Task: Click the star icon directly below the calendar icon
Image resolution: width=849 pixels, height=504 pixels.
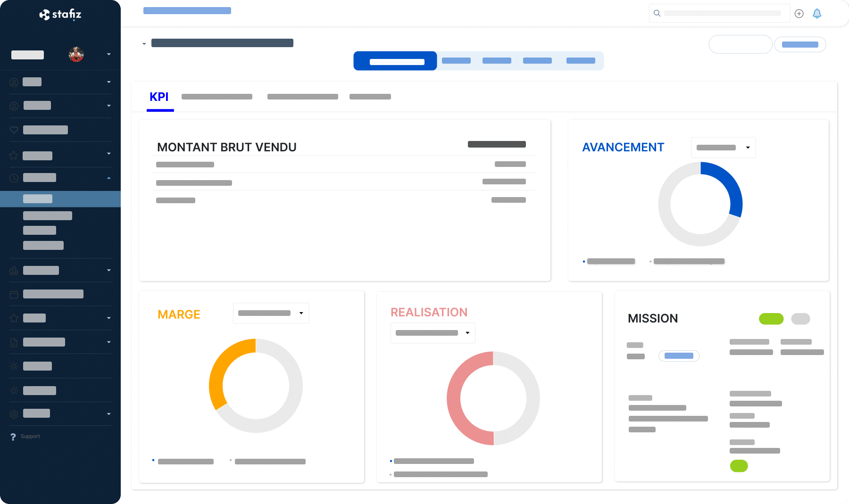Action: tap(14, 318)
